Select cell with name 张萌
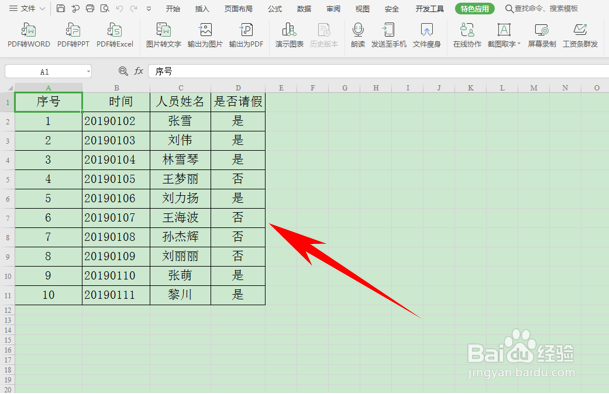The height and width of the screenshot is (394, 609). click(x=180, y=276)
